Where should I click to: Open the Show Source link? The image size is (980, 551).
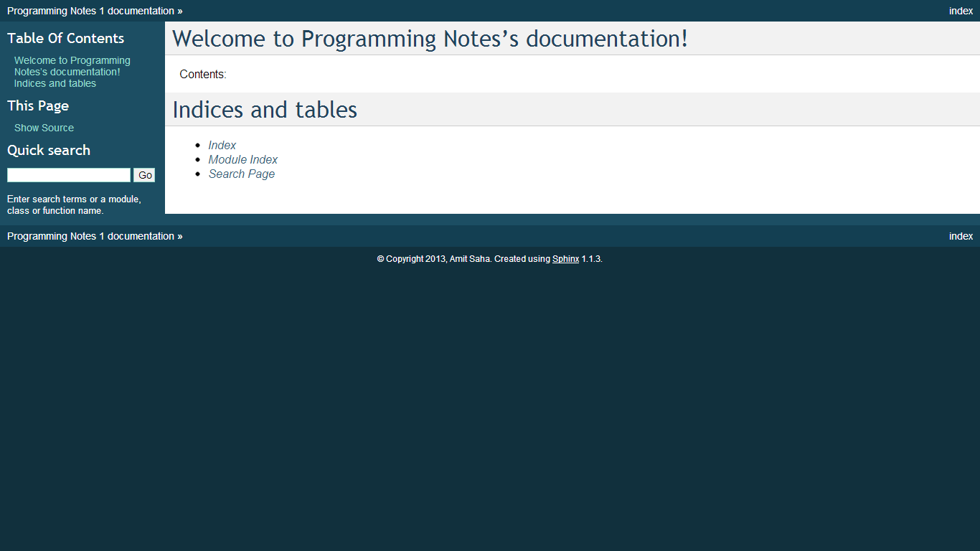pyautogui.click(x=44, y=128)
